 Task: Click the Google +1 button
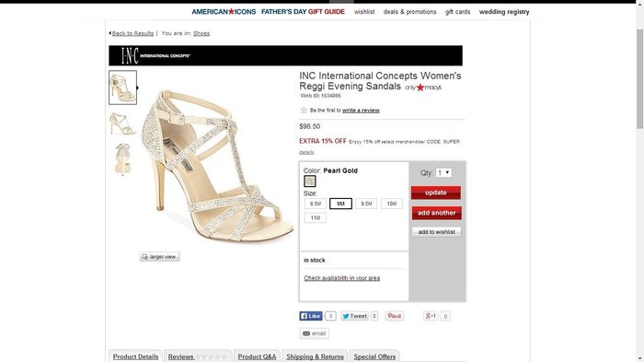(x=431, y=316)
